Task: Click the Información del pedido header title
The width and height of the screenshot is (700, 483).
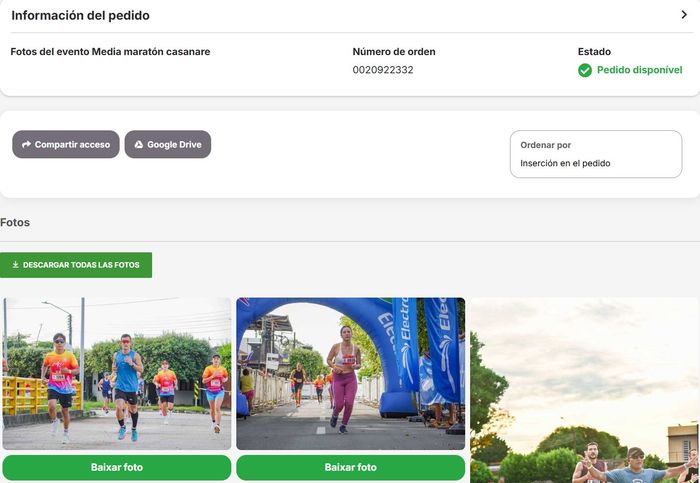Action: (x=80, y=15)
